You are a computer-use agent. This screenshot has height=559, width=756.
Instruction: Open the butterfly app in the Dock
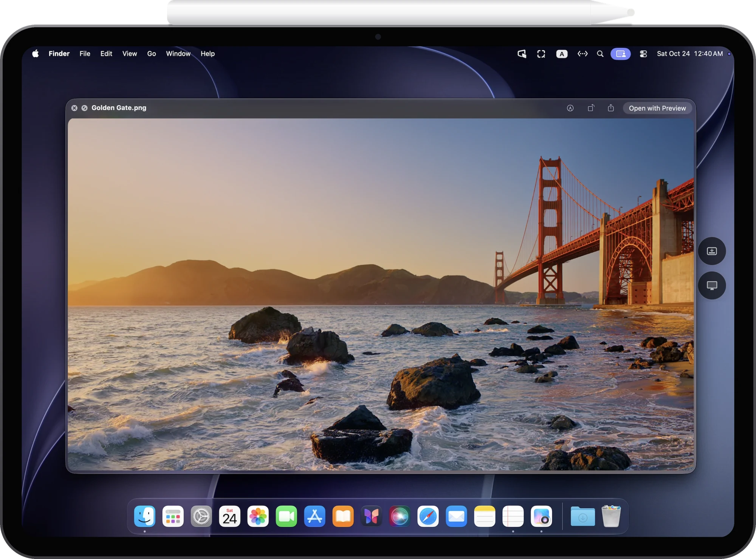[x=372, y=516]
